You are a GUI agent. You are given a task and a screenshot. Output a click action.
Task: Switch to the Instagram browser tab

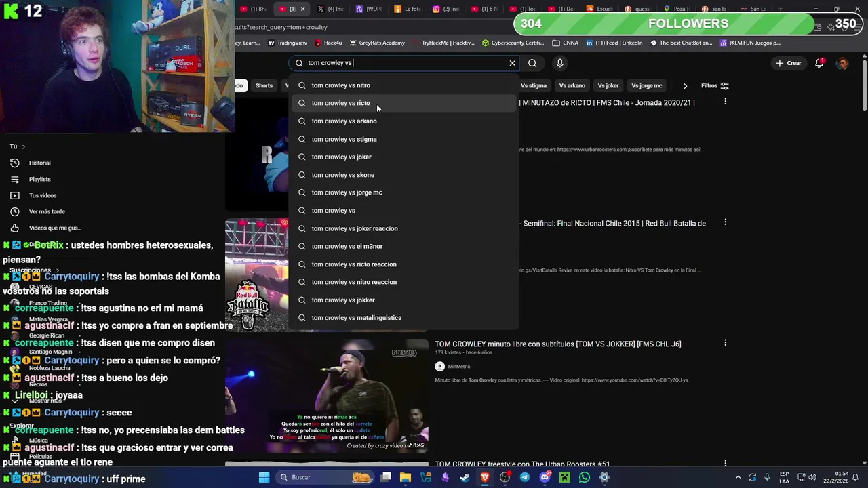[446, 9]
